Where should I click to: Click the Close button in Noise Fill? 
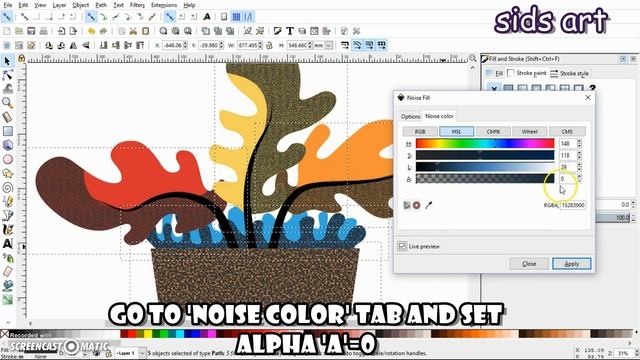[x=529, y=264]
